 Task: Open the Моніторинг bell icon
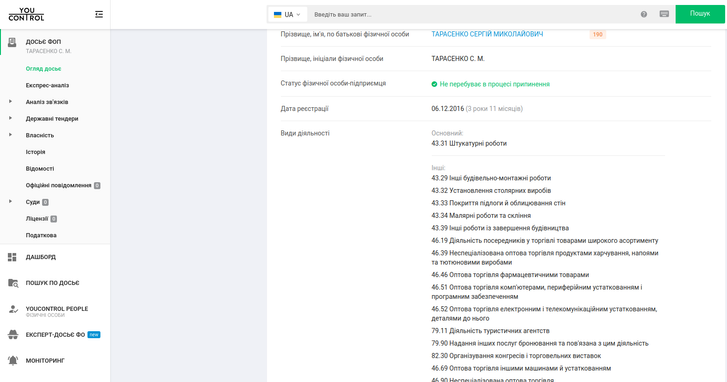pyautogui.click(x=13, y=360)
